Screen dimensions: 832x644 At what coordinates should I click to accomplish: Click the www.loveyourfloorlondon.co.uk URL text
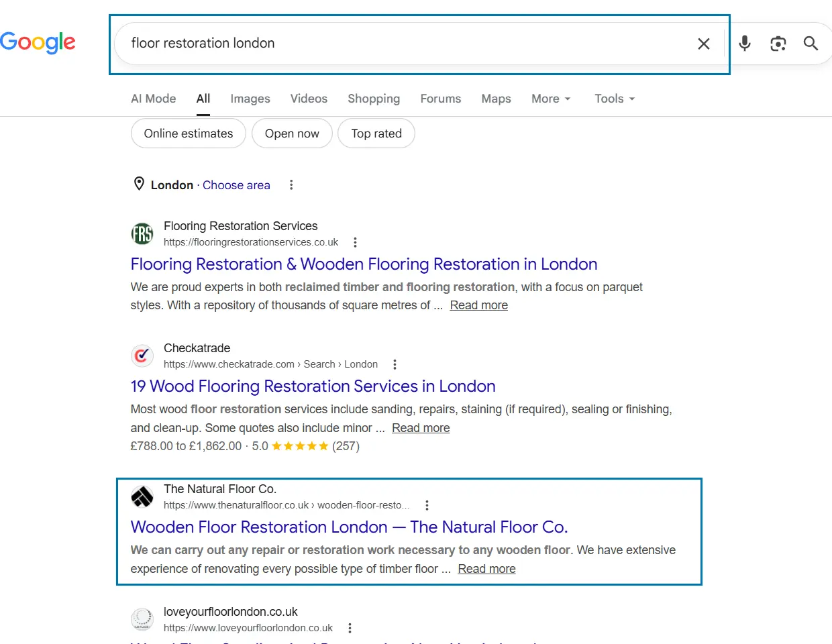click(x=248, y=628)
